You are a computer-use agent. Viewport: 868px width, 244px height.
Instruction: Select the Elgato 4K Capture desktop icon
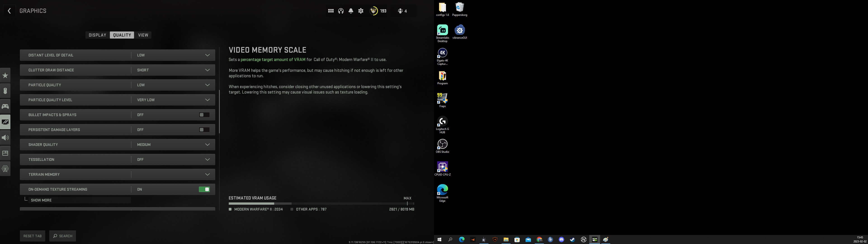(442, 56)
